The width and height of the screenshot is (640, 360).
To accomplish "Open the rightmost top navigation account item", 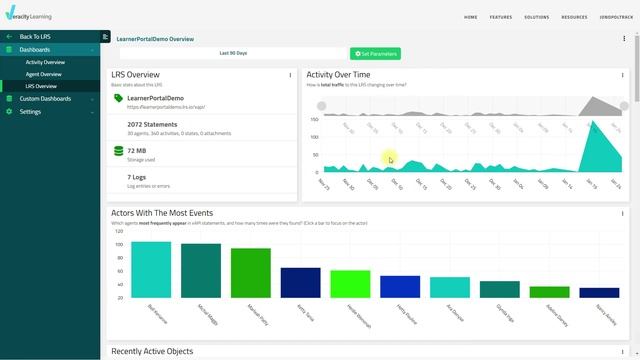I will tap(616, 17).
